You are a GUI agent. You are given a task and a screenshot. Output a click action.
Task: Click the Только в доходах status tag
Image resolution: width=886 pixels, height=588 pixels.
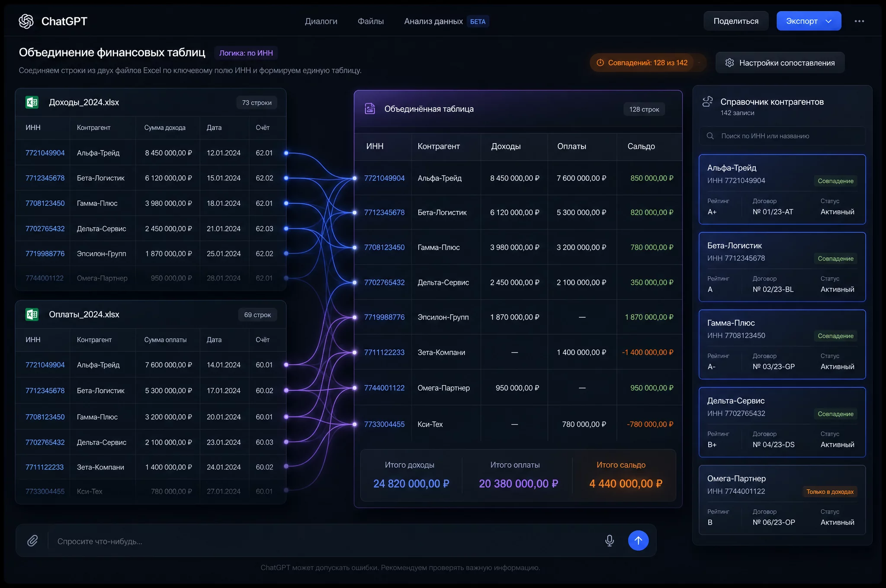tap(830, 492)
